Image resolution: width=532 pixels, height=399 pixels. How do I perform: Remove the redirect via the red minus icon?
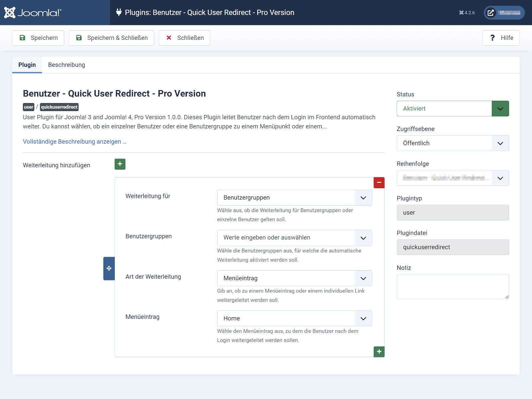point(379,183)
